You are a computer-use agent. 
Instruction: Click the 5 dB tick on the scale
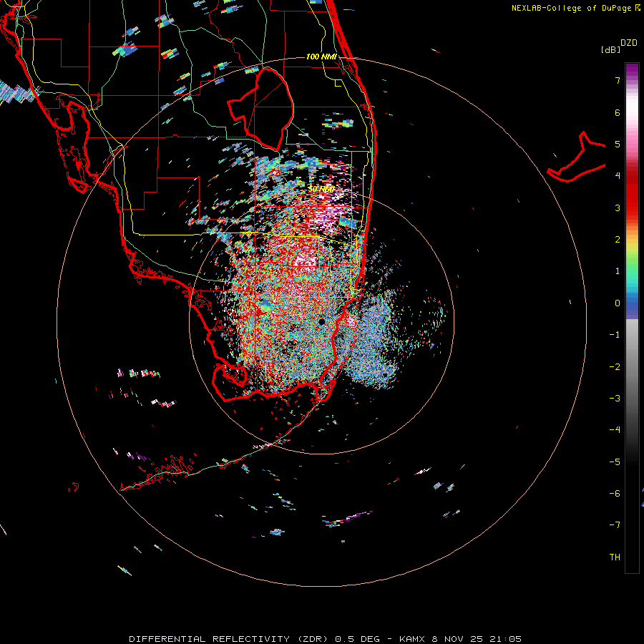click(618, 144)
